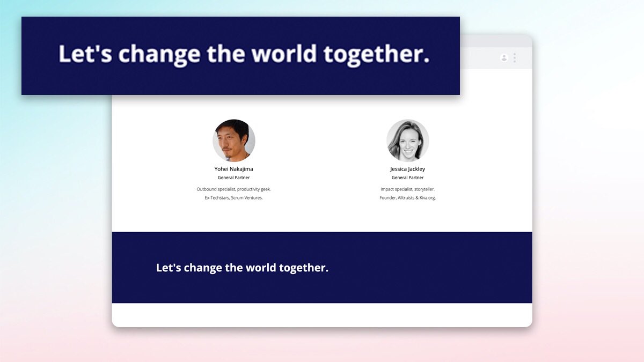The image size is (644, 362).
Task: Click General Partner under Jessica Jackley
Action: (x=408, y=178)
